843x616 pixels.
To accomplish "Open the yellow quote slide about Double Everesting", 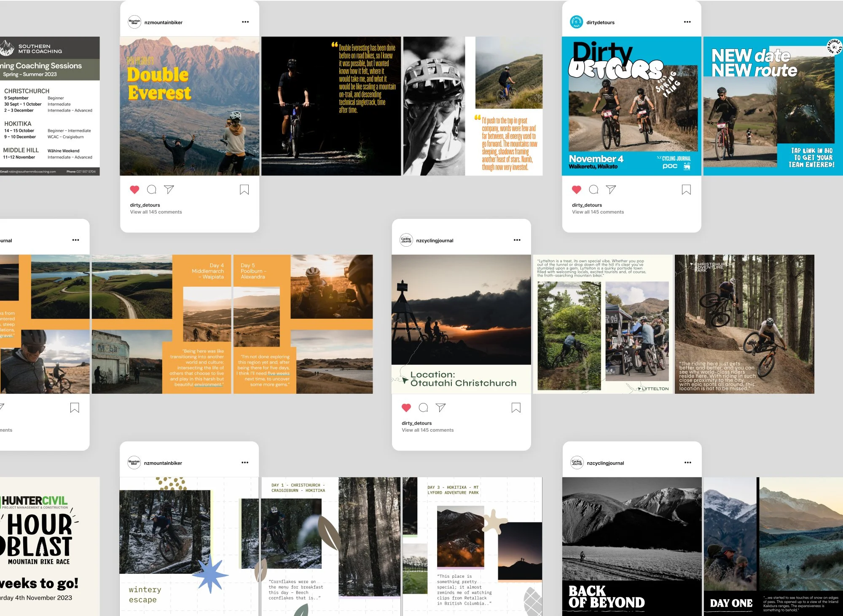I will click(331, 106).
